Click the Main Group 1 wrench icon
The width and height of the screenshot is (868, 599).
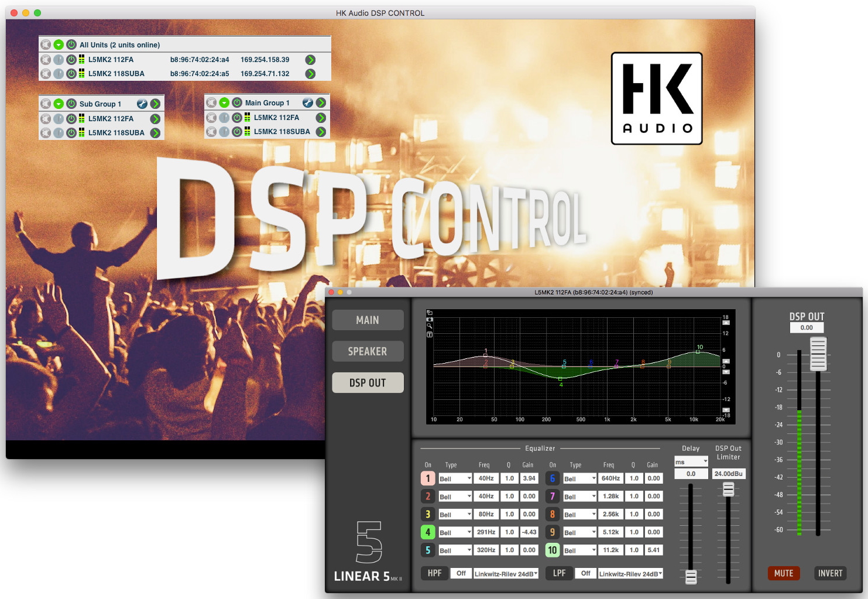coord(307,103)
